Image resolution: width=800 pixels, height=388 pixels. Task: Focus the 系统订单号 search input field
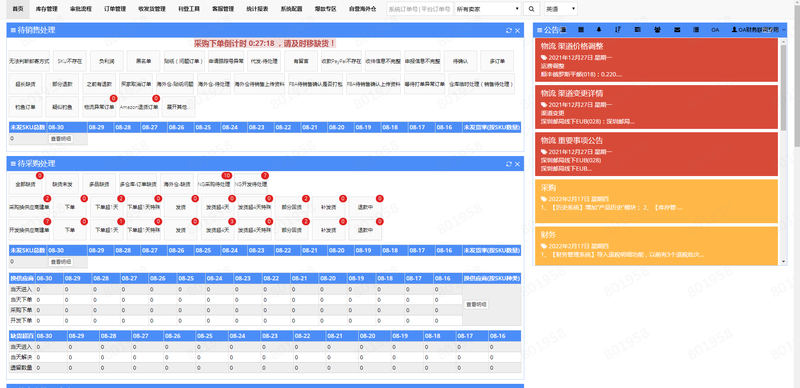coord(420,9)
